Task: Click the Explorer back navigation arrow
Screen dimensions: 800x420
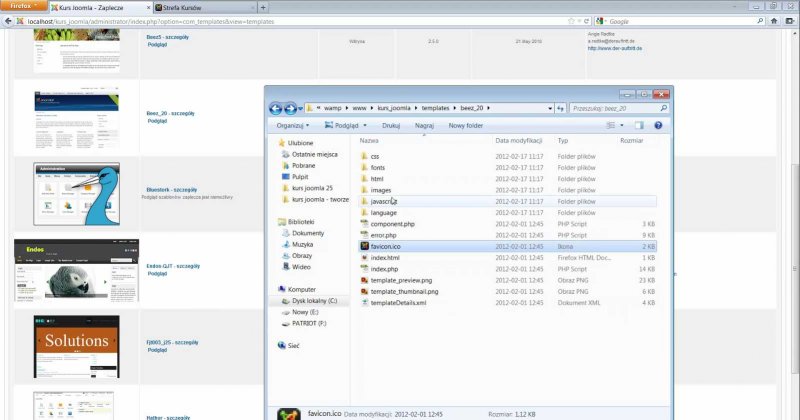Action: pyautogui.click(x=275, y=108)
